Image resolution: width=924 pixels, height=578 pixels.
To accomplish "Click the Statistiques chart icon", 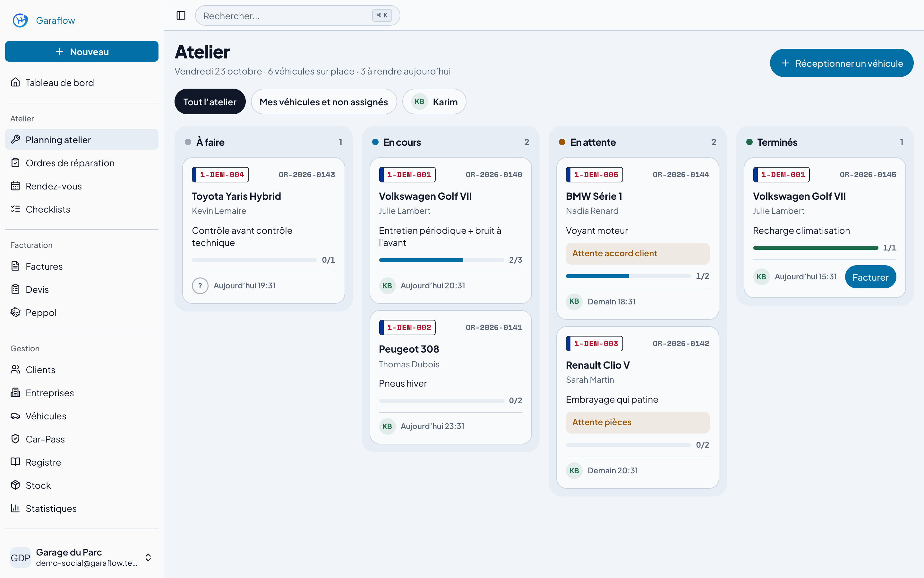I will point(15,508).
